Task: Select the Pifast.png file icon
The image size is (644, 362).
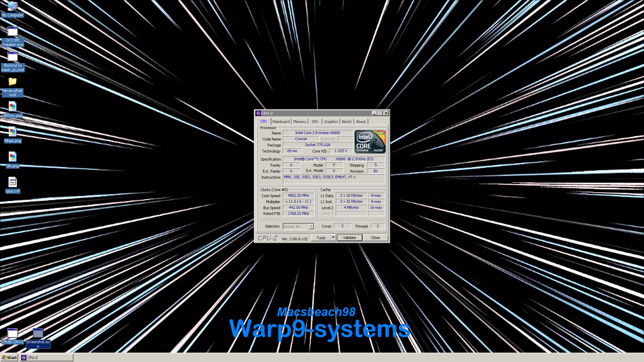Action: coord(12,135)
